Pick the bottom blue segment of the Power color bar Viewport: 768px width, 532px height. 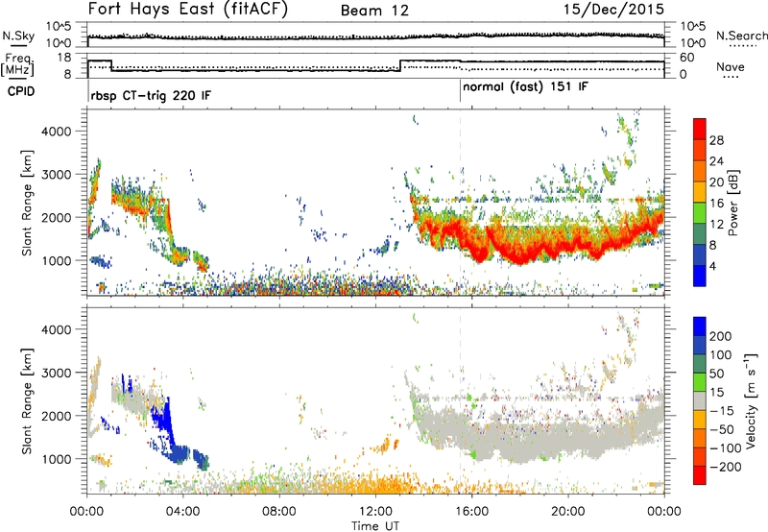[700, 276]
